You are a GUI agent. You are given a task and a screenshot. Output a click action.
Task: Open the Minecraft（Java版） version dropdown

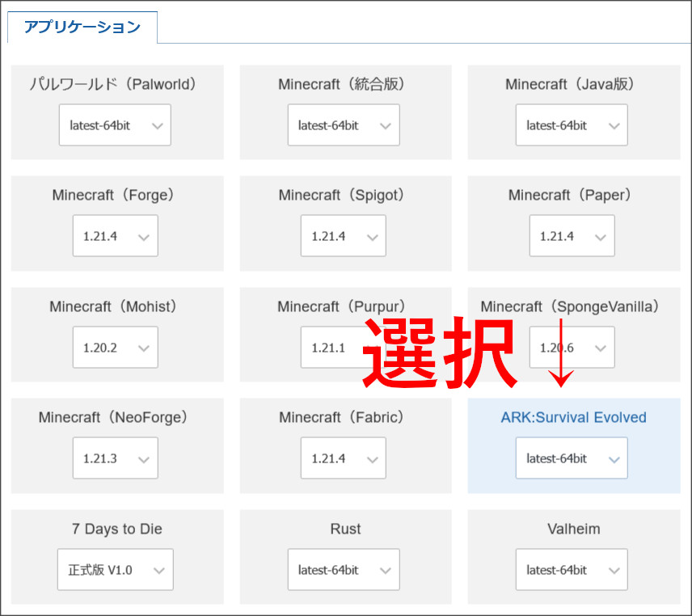pos(572,124)
